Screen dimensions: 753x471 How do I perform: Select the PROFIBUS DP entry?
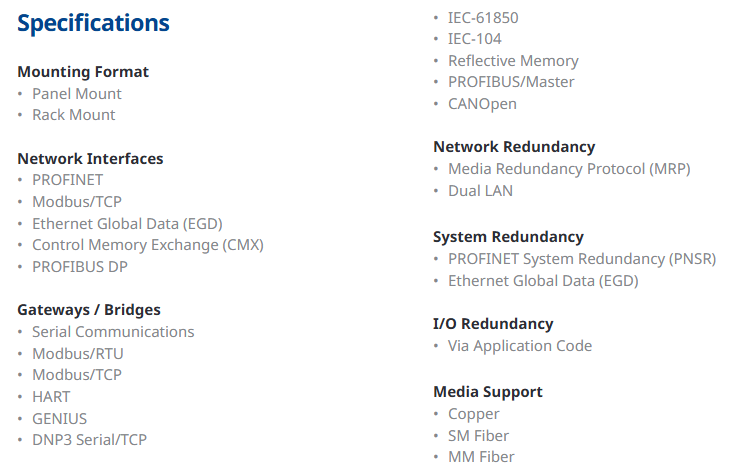[x=80, y=266]
